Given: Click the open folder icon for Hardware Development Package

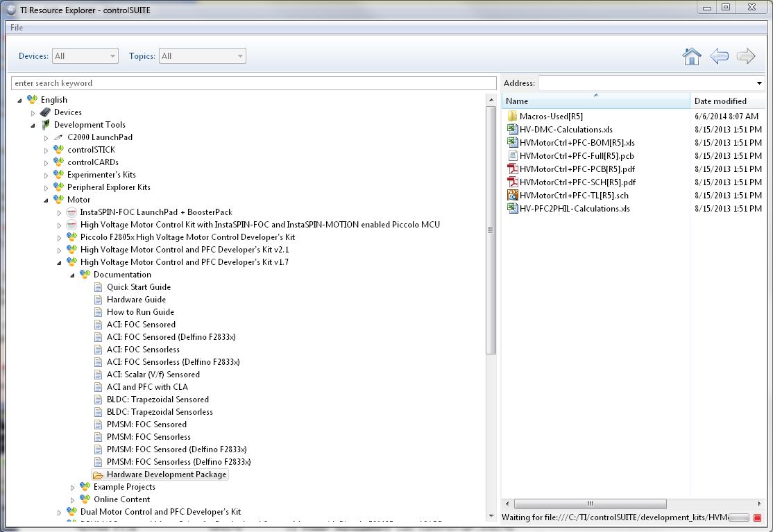Looking at the screenshot, I should pyautogui.click(x=98, y=475).
